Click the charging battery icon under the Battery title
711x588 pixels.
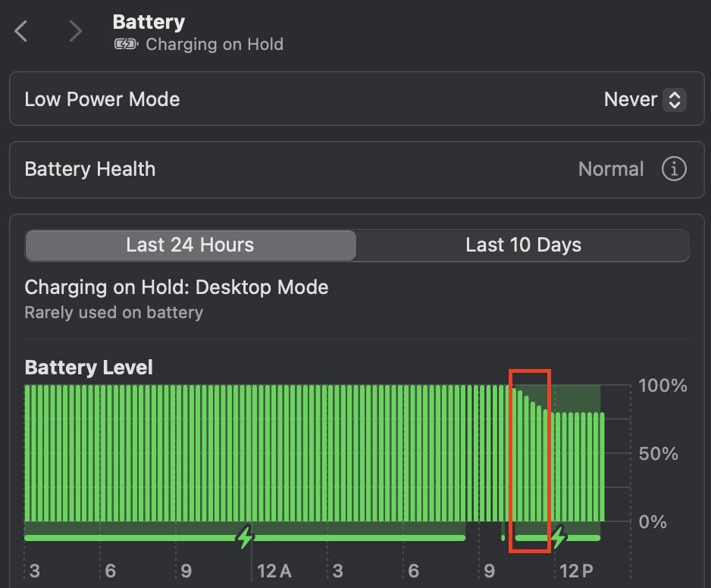[x=126, y=45]
